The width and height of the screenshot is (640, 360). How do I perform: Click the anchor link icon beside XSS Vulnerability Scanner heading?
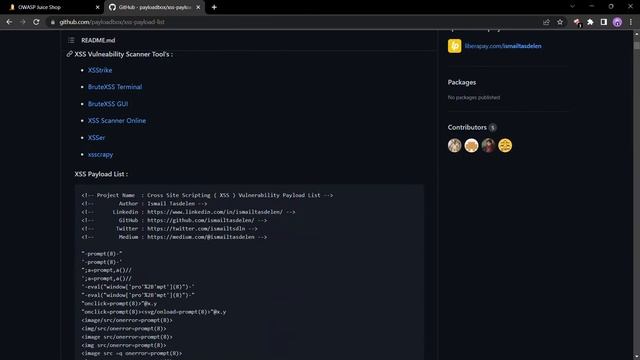point(69,54)
